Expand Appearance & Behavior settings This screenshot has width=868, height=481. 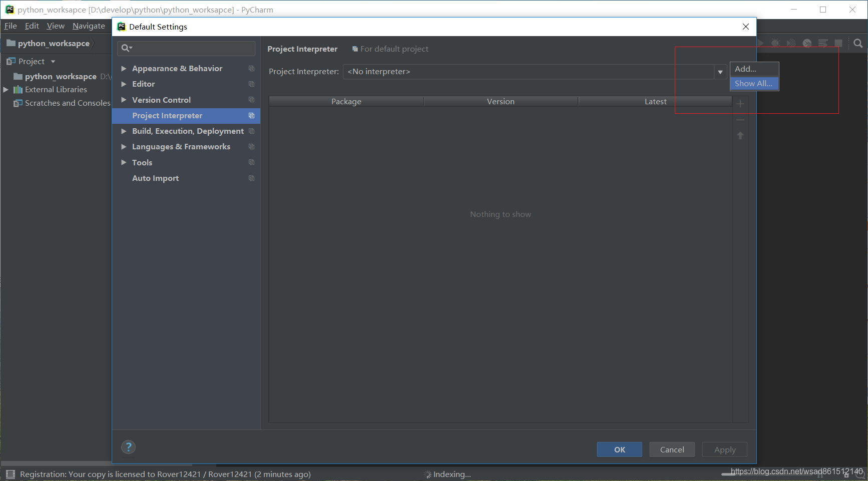124,69
